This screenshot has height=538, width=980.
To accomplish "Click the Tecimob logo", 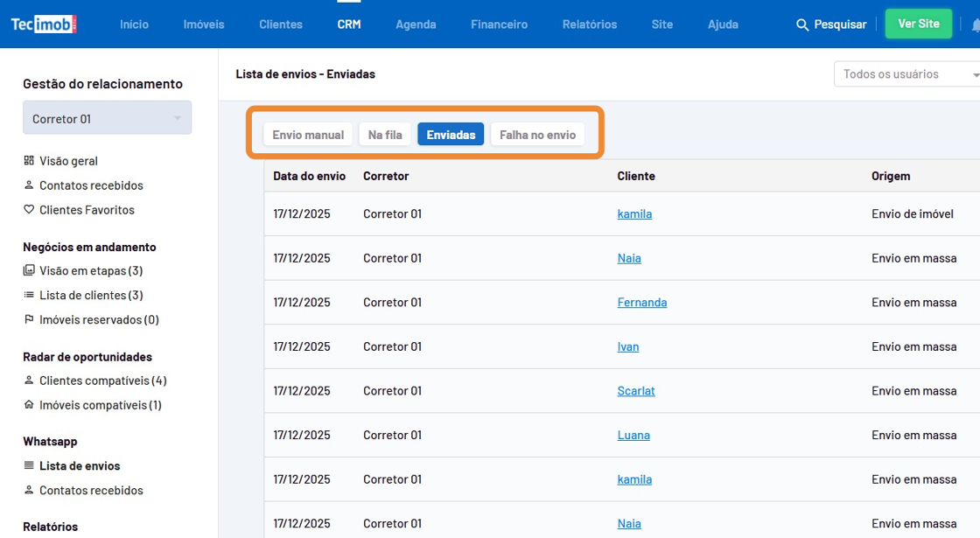I will [44, 24].
